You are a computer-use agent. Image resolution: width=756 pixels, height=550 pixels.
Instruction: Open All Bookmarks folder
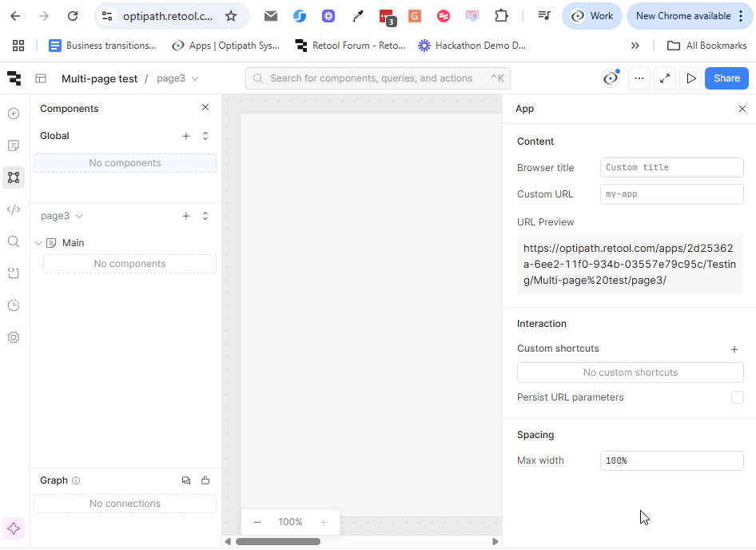(x=706, y=46)
